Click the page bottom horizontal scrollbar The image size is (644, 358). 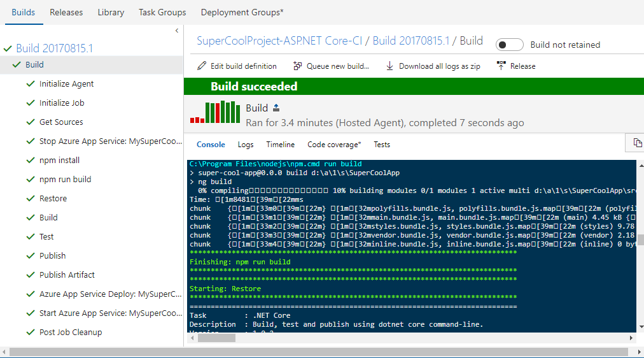[318, 352]
